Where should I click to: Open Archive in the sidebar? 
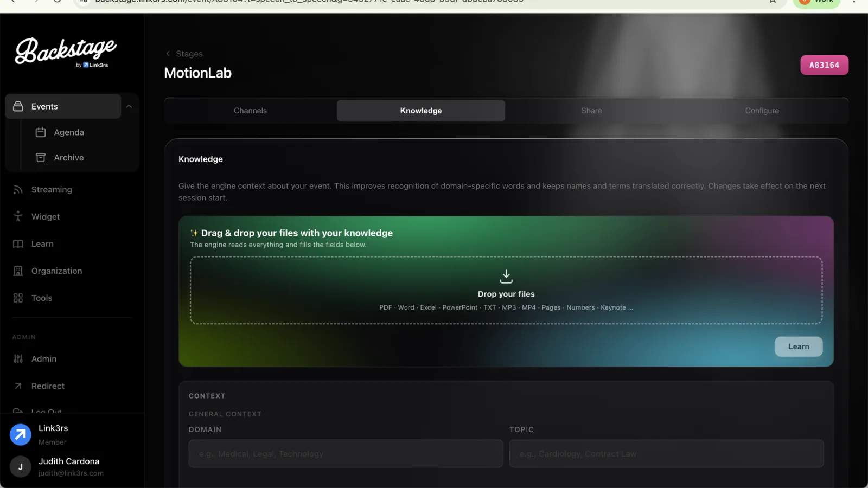pyautogui.click(x=69, y=158)
